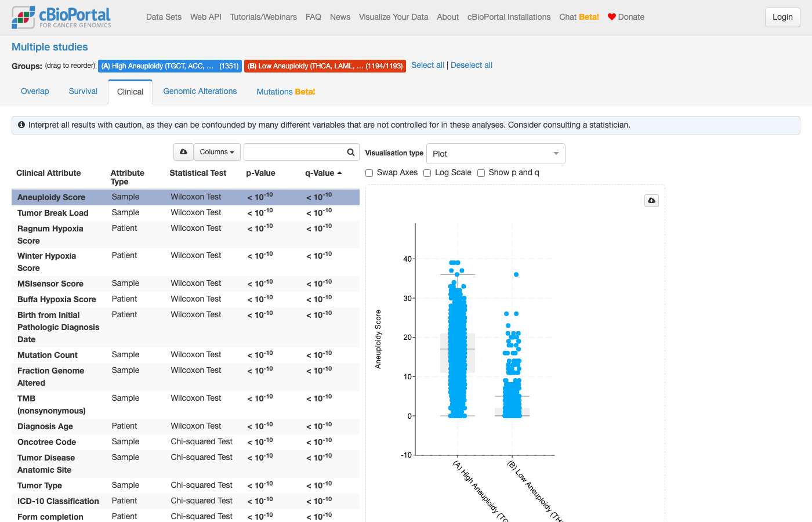Viewport: 812px width, 522px height.
Task: Open Visualize Your Data page
Action: (x=393, y=17)
